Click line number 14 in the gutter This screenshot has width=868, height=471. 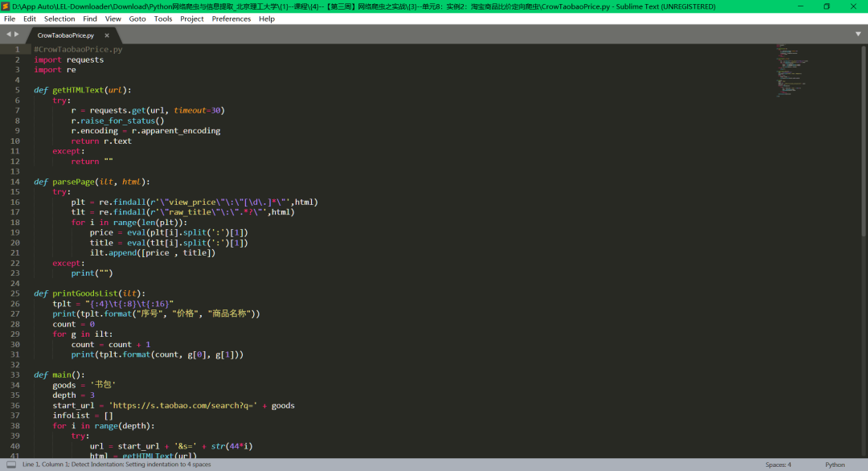[x=15, y=182]
